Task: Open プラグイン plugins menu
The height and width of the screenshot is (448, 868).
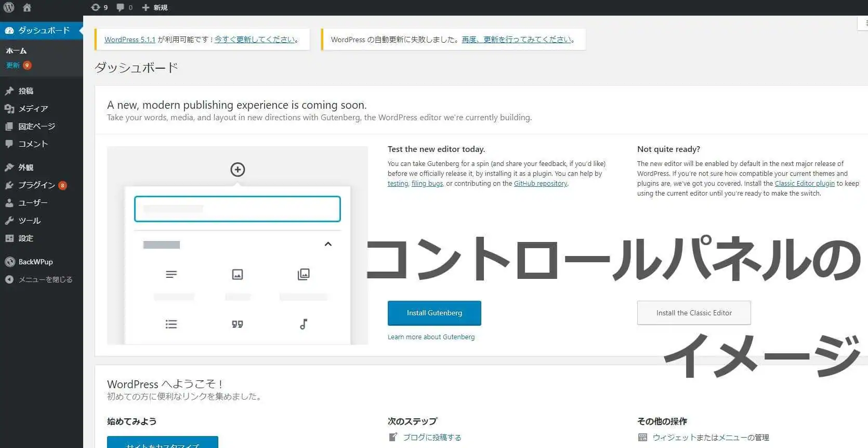Action: pos(42,185)
